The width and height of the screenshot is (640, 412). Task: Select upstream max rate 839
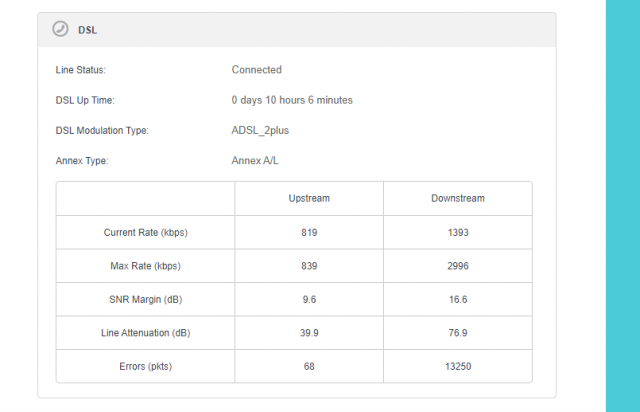(x=309, y=266)
